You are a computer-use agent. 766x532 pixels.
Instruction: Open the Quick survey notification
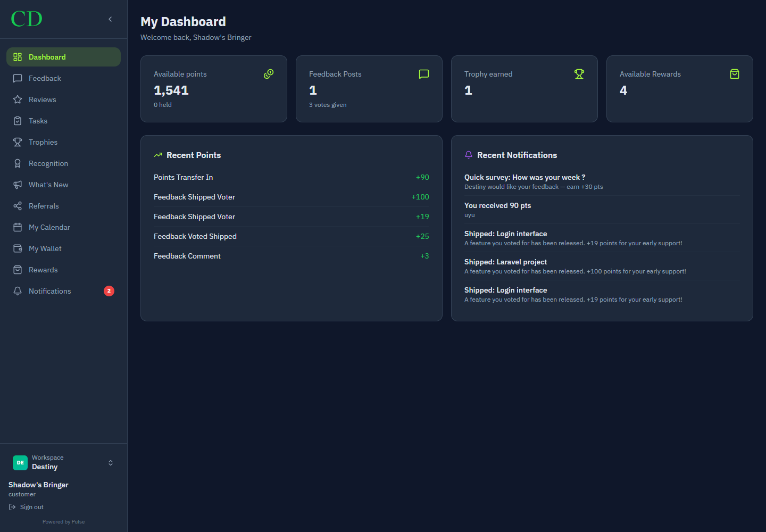coord(602,181)
